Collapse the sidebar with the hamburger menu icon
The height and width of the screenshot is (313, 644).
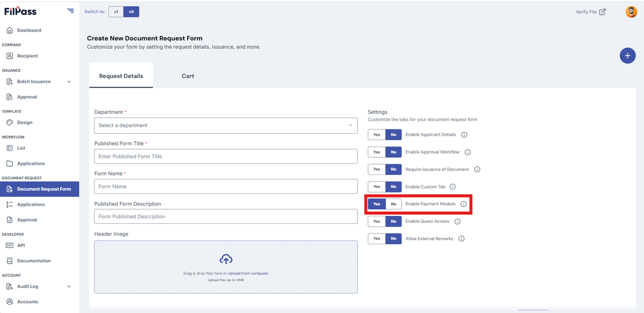tap(70, 11)
